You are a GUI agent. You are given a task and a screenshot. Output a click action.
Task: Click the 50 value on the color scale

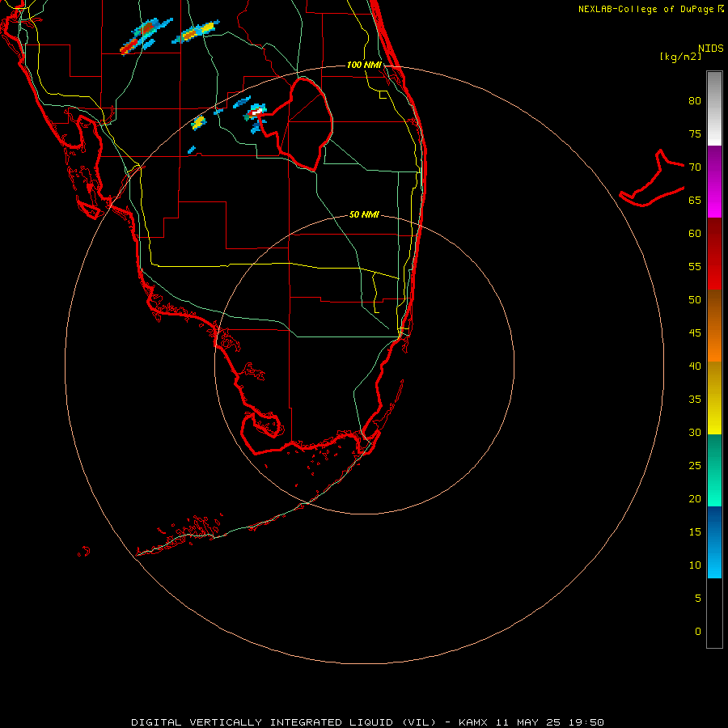[695, 300]
